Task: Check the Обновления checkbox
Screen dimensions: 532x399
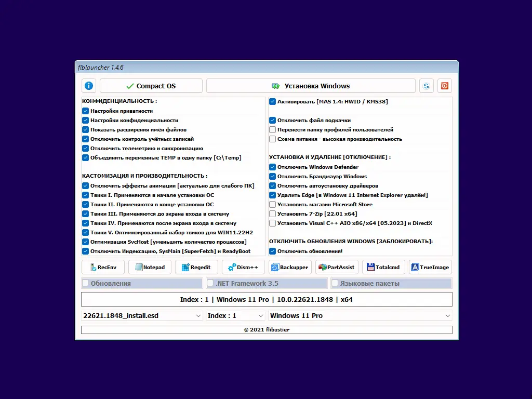Action: (x=86, y=283)
